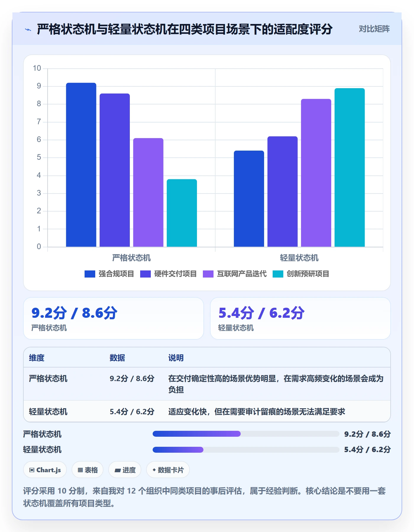
Task: Click the y-axis value 10
Action: (x=37, y=68)
